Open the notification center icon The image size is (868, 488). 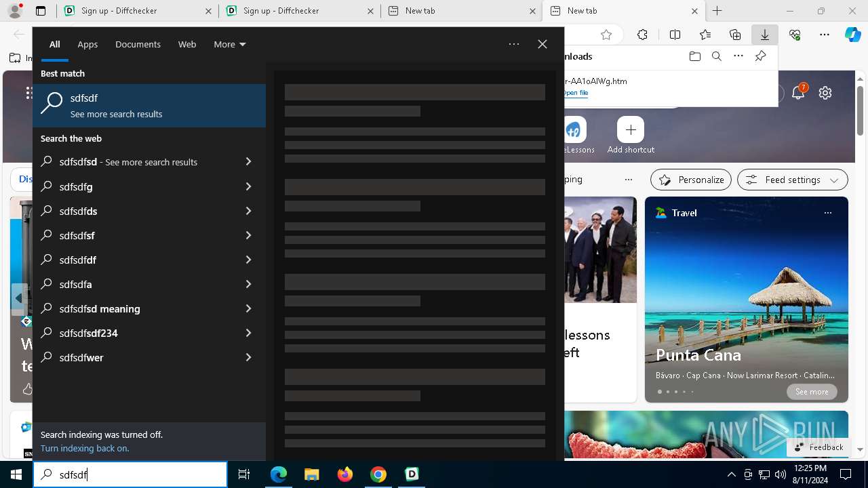(x=846, y=474)
